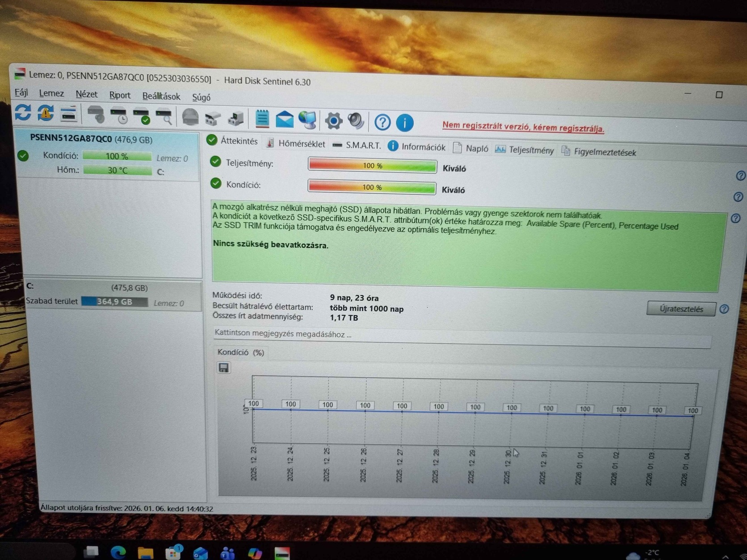Click the chart data point for 2026.01.04
Viewport: 747px width, 560px height.
(x=692, y=416)
